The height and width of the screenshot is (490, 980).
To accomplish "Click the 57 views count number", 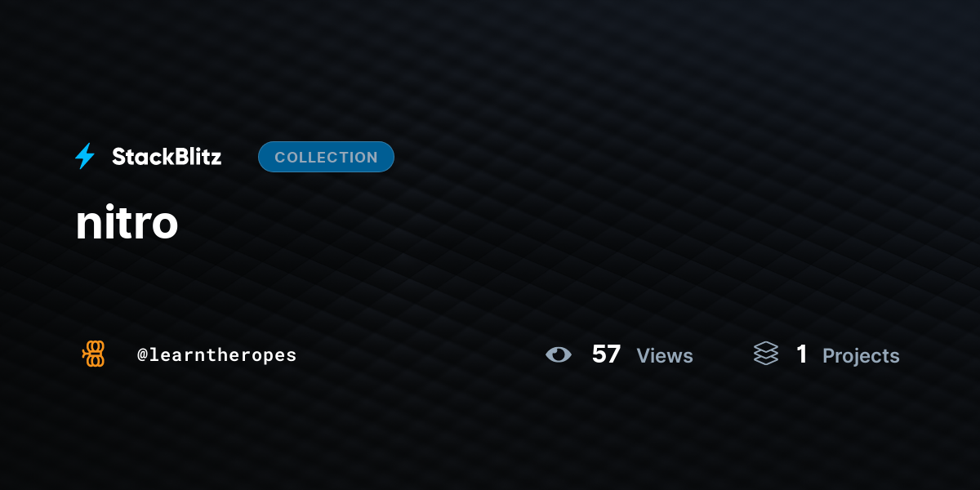I will click(x=606, y=354).
